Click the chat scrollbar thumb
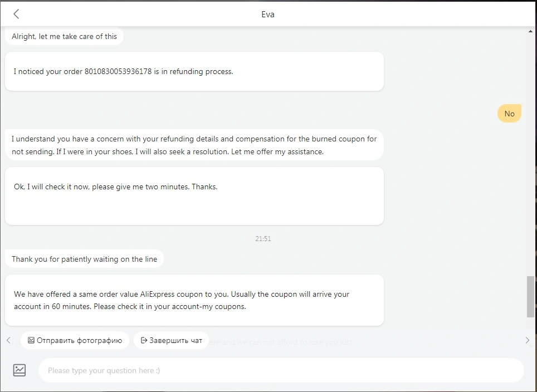The image size is (537, 392). [x=530, y=296]
